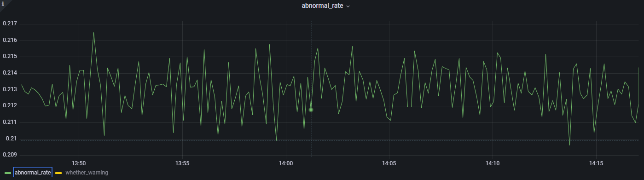Click the 13:50 time axis label
The width and height of the screenshot is (644, 180).
(79, 163)
